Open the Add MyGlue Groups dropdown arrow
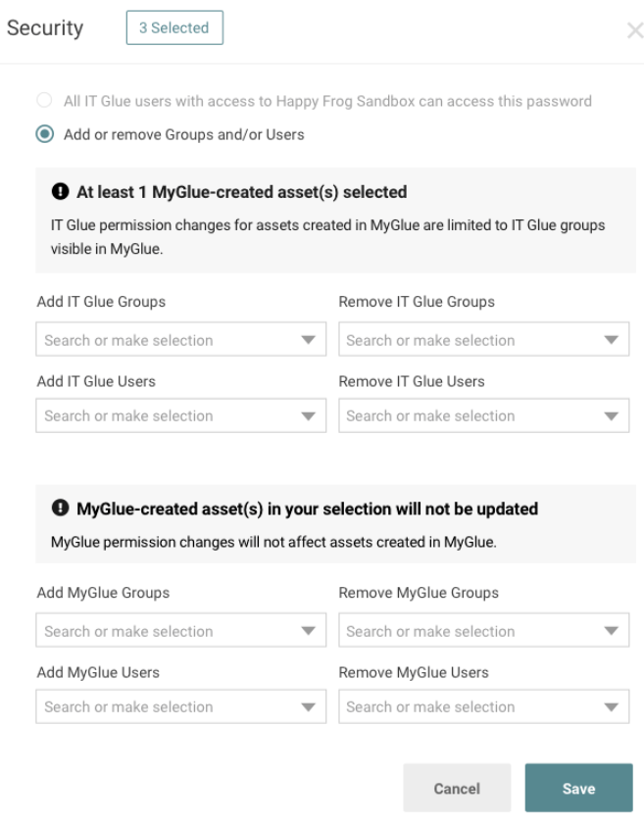Screen dimensions: 644x824 coord(308,631)
